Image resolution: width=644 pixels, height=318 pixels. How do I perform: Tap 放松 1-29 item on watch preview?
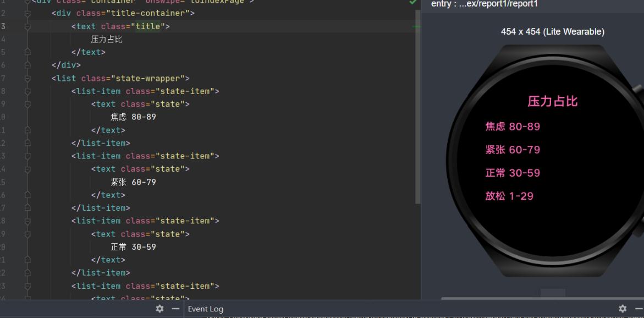pyautogui.click(x=509, y=196)
